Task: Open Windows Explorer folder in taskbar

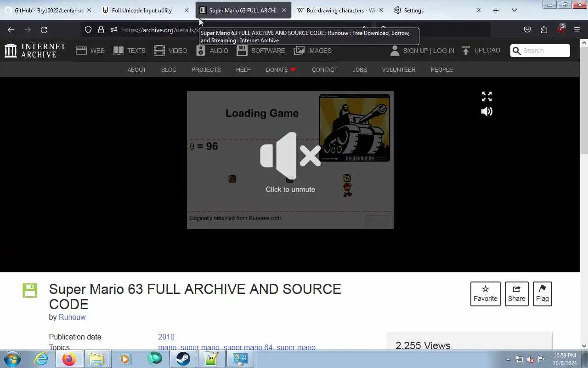Action: 97,359
